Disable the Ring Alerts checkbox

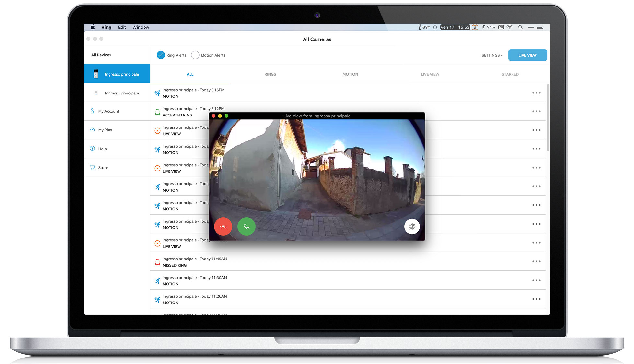pyautogui.click(x=161, y=55)
